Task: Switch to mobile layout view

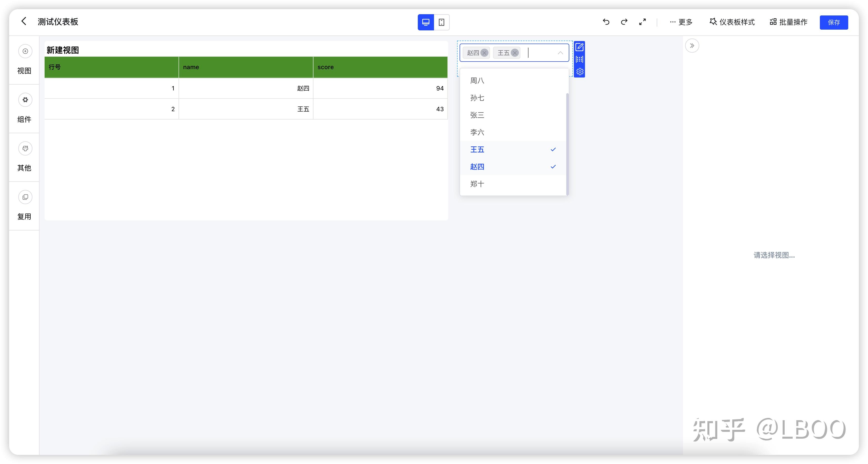Action: (x=441, y=22)
